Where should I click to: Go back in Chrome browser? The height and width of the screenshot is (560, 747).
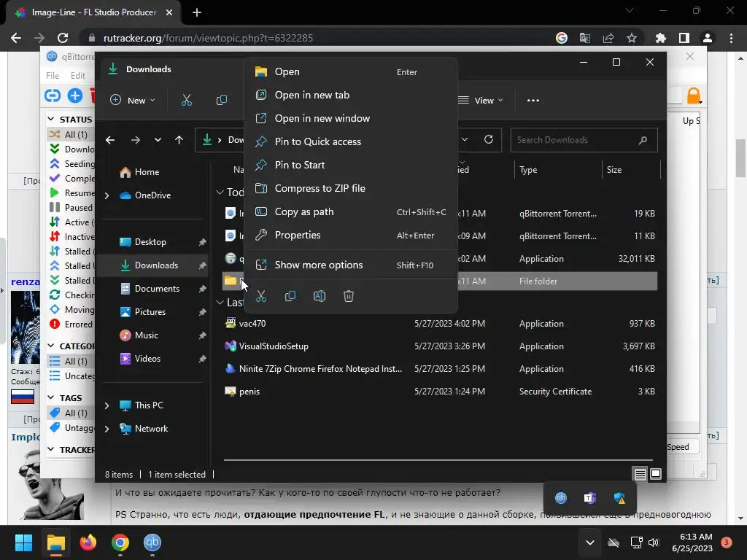[16, 38]
